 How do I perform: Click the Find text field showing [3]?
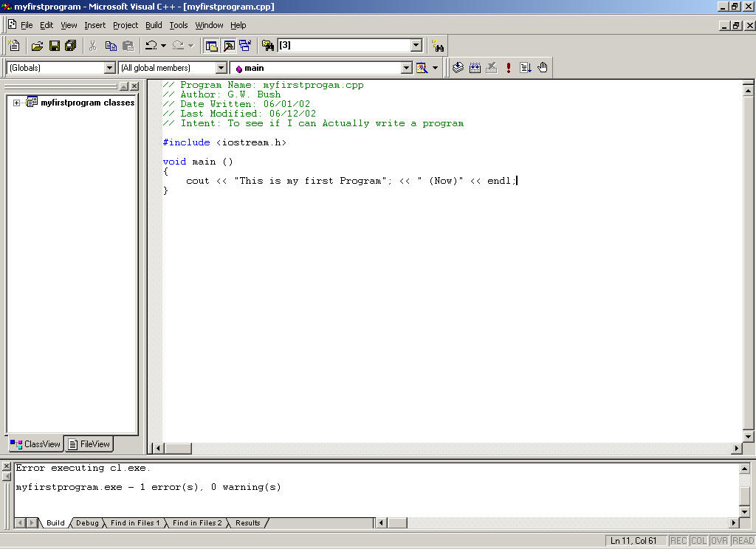(x=344, y=45)
